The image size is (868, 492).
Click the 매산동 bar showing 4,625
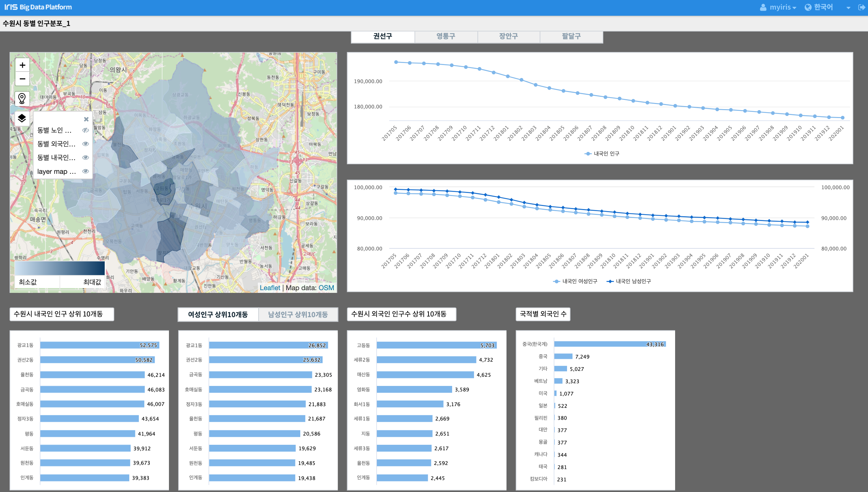click(425, 375)
